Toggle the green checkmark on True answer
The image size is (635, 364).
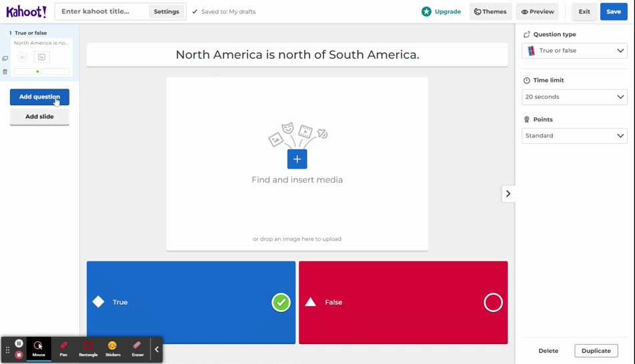tap(281, 303)
